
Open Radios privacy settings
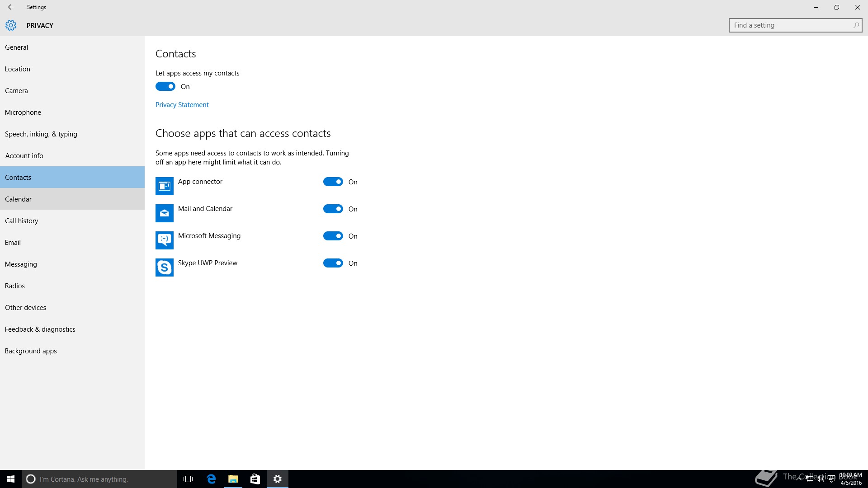(72, 286)
